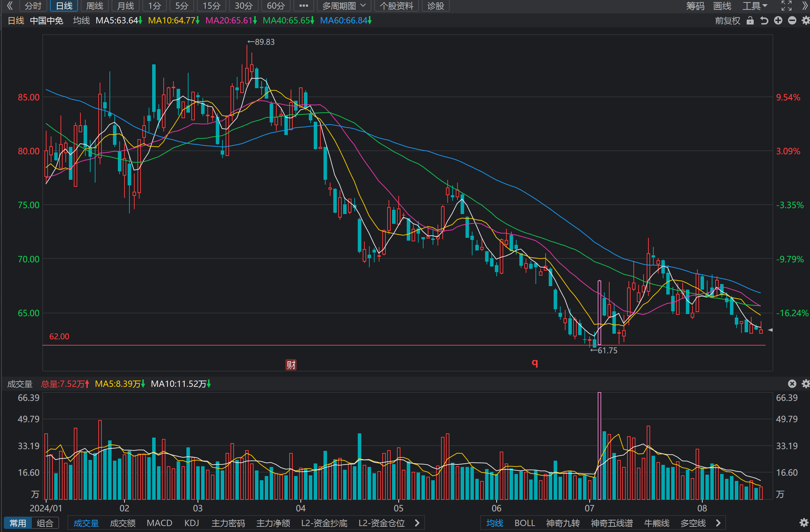Image resolution: width=810 pixels, height=532 pixels.
Task: Show 主力净额 indicator
Action: (273, 523)
